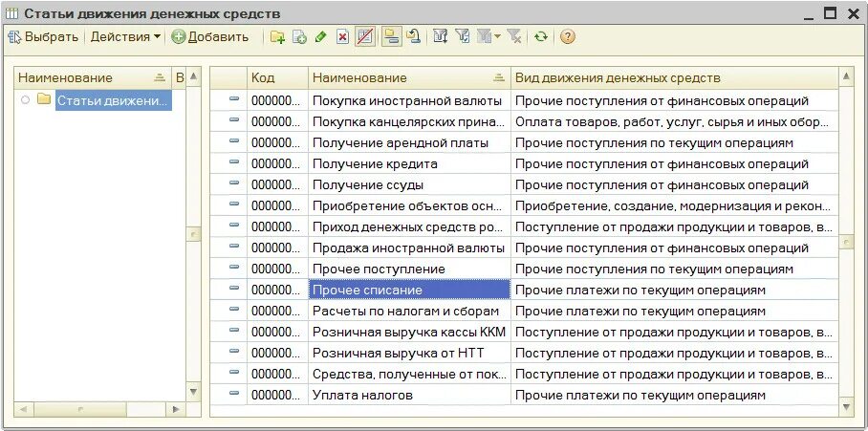
Task: Select row Получение ссуды
Action: coord(524,184)
